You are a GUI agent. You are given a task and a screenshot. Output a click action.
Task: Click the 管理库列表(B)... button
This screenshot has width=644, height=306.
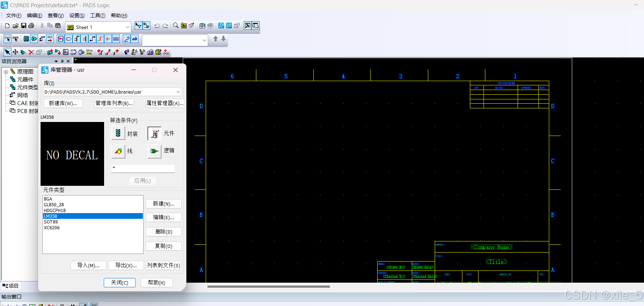[x=114, y=103]
